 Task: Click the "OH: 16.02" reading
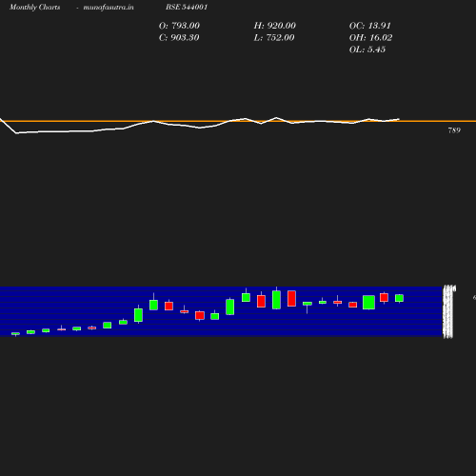tap(370, 37)
